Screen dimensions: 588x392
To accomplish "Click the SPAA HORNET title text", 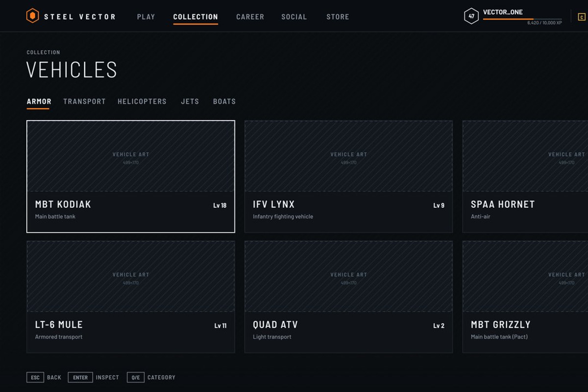I will pyautogui.click(x=503, y=204).
